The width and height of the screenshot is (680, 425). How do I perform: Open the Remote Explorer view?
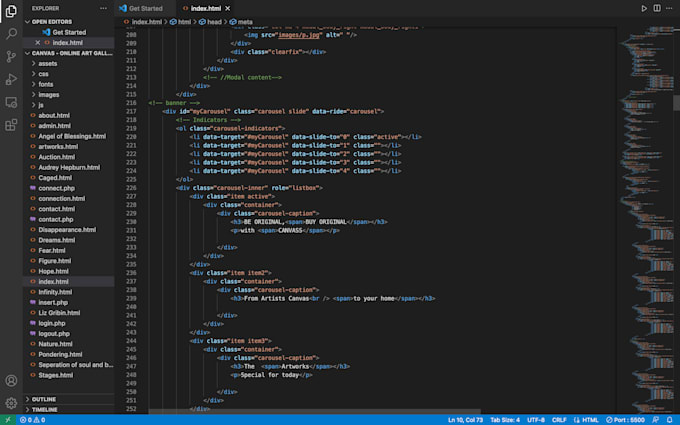11,102
